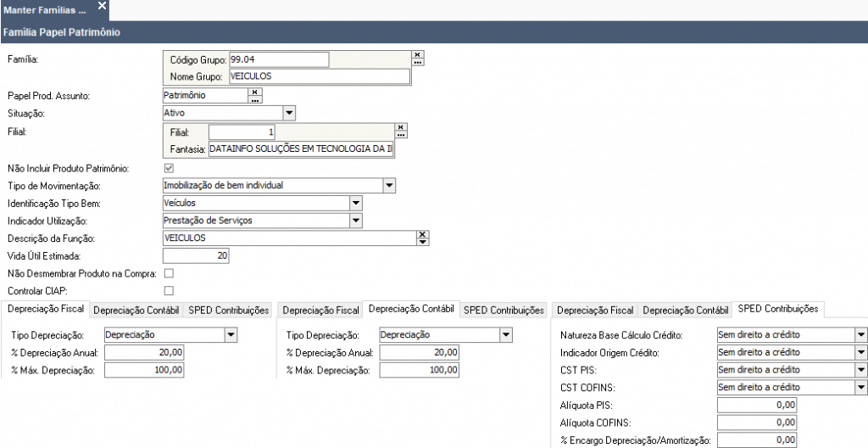The height and width of the screenshot is (448, 868).
Task: Toggle the Não Incluir Produto Patrimônio checkbox
Action: point(169,168)
